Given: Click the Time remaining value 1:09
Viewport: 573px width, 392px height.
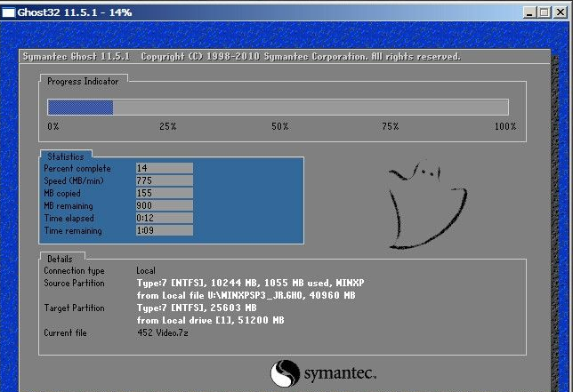Looking at the screenshot, I should coord(165,230).
